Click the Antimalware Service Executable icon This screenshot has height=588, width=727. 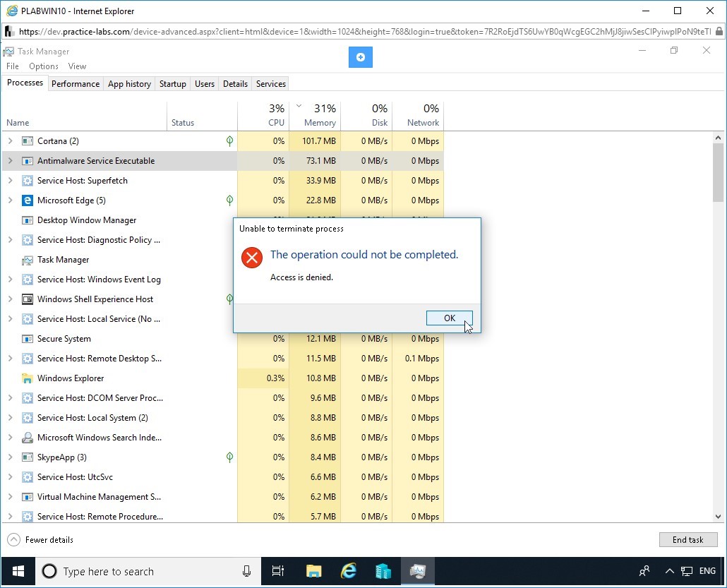[28, 161]
